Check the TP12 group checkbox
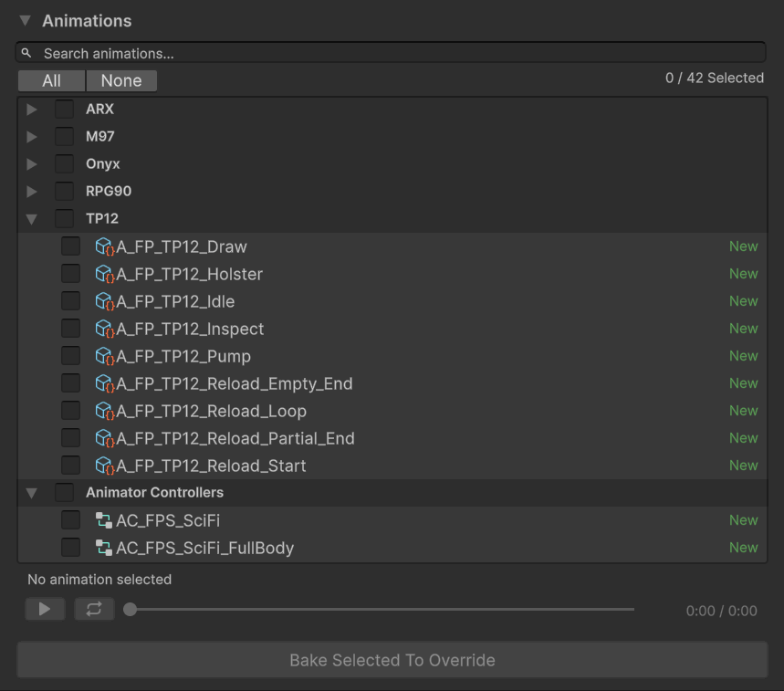The image size is (784, 691). click(64, 218)
